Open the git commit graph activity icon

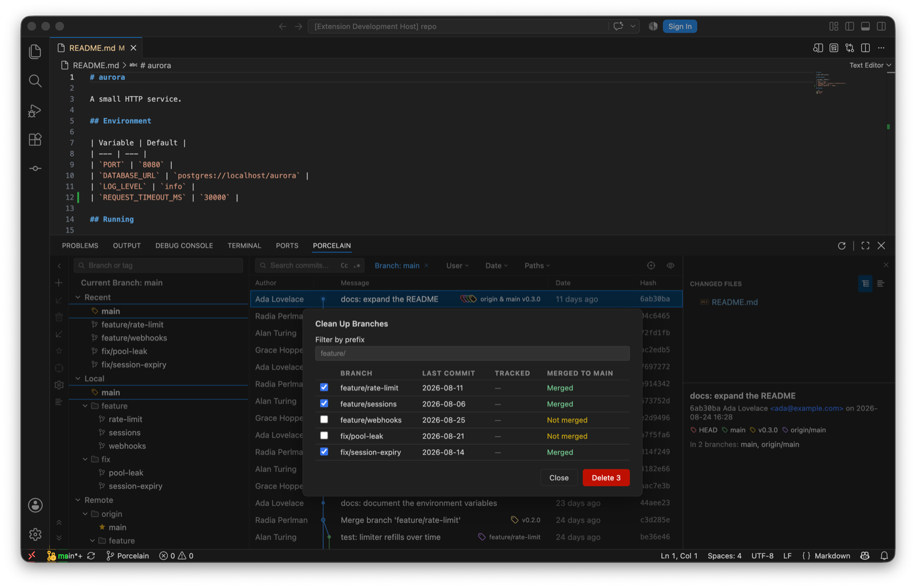tap(35, 168)
